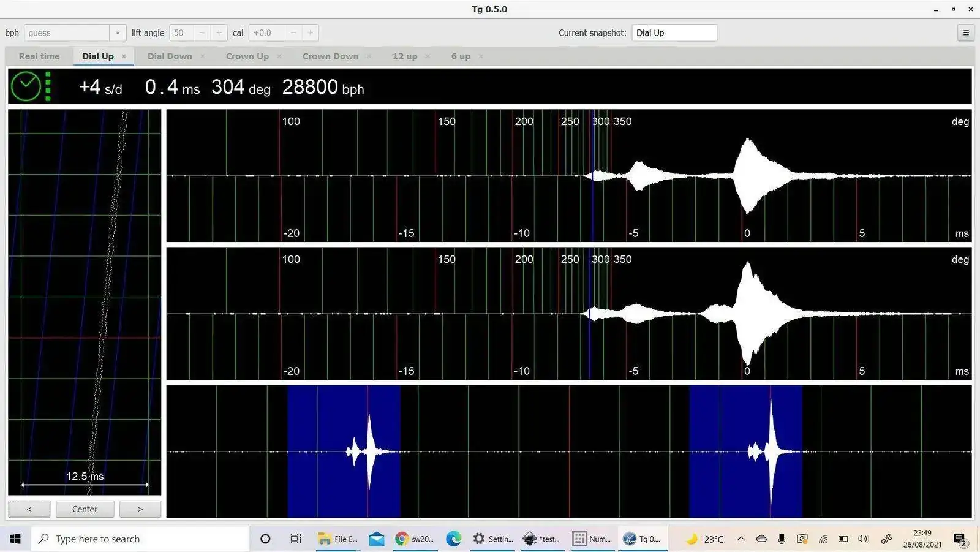Switch to the Dial Down tab

point(170,56)
